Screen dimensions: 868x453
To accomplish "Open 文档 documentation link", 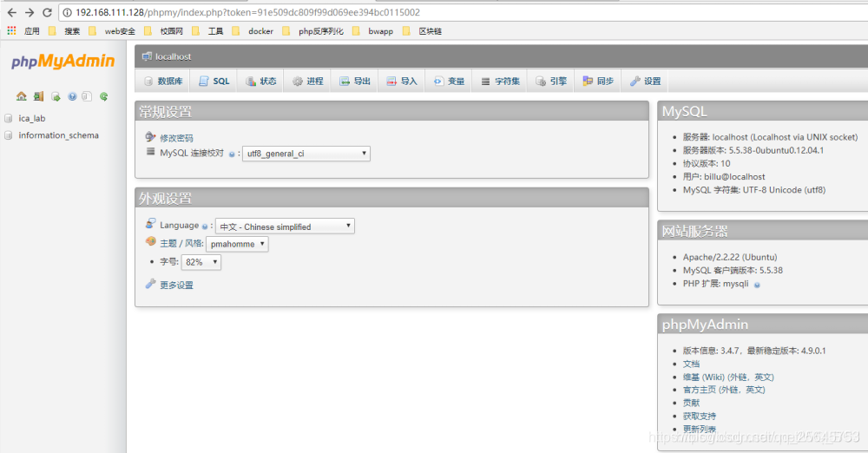I will pos(691,364).
